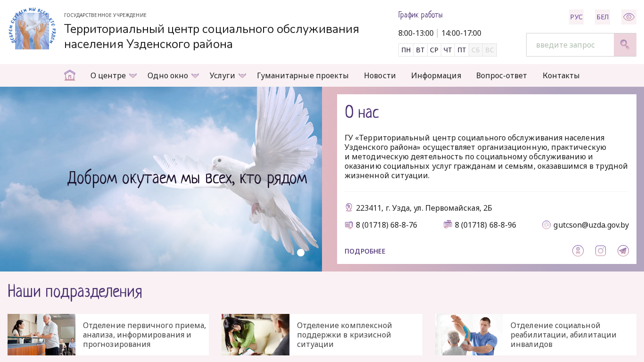Select the white slider dot on the banner
The width and height of the screenshot is (644, 362).
(x=301, y=253)
